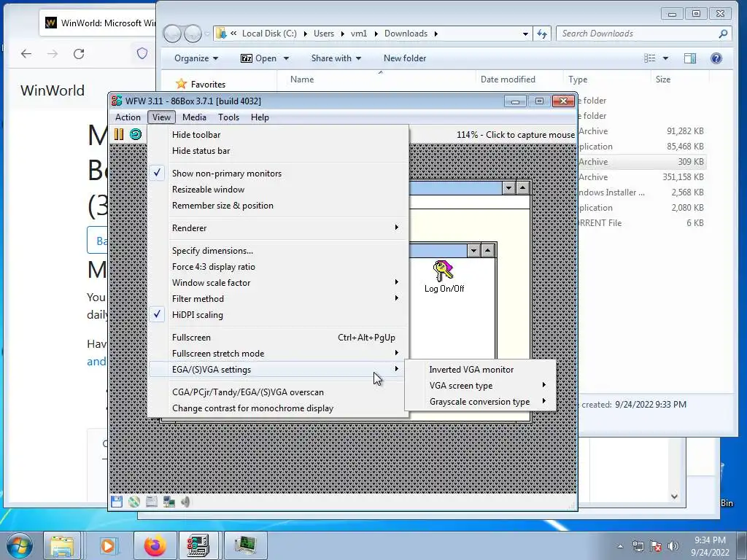Click the Date modified column header
747x560 pixels.
click(x=519, y=79)
